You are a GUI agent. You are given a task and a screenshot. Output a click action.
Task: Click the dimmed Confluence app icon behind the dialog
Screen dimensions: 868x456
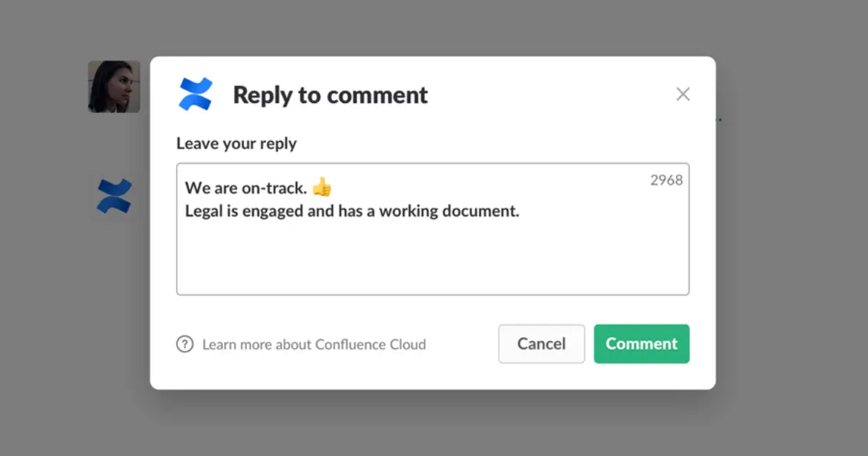114,197
